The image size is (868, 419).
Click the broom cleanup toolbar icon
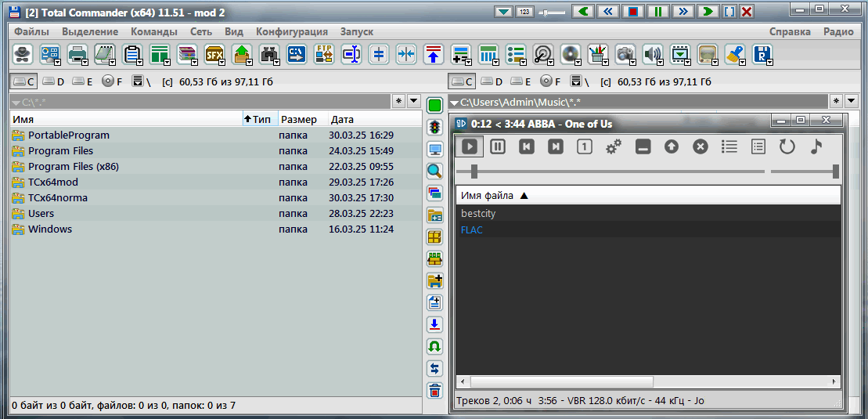coord(735,54)
